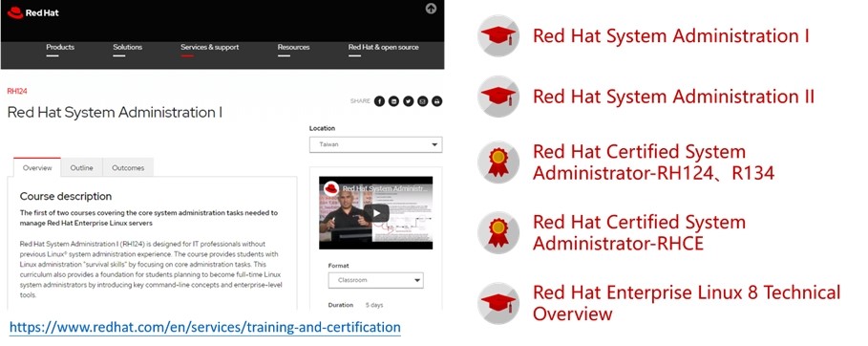Click the Red Hat logo
The width and height of the screenshot is (868, 346).
point(33,12)
